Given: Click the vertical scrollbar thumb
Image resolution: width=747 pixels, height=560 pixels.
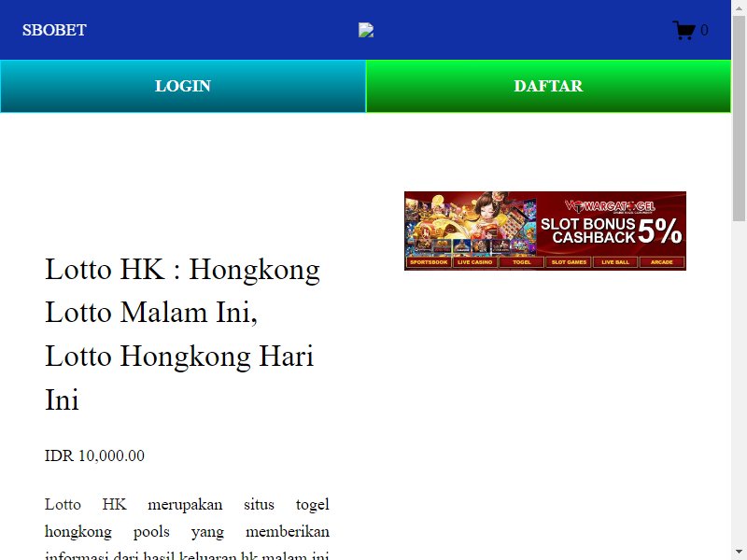Looking at the screenshot, I should [x=739, y=119].
